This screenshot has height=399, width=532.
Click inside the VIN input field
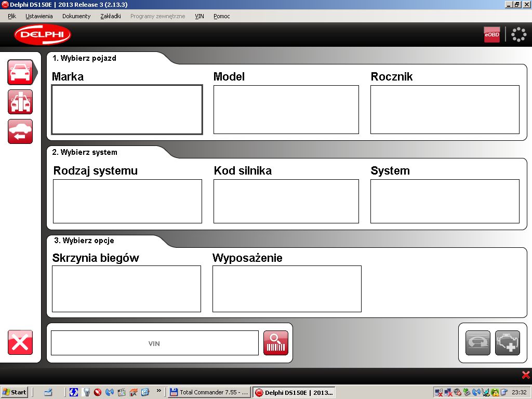click(154, 343)
